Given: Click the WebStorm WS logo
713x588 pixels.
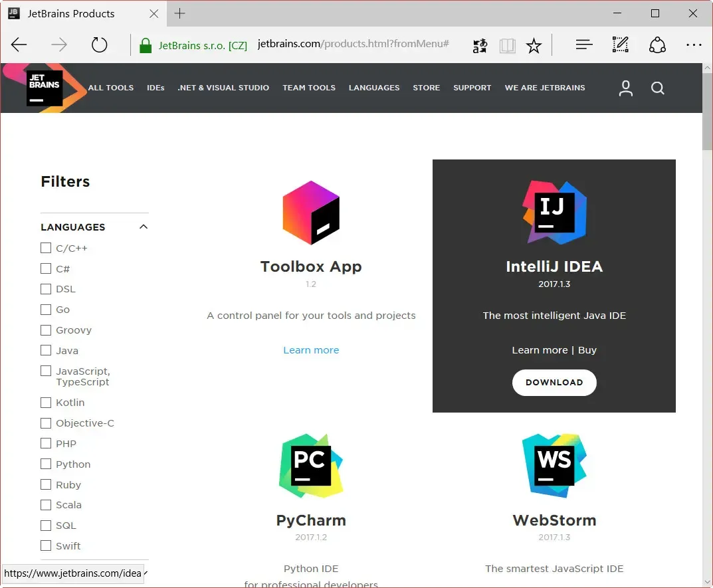Looking at the screenshot, I should coord(554,466).
